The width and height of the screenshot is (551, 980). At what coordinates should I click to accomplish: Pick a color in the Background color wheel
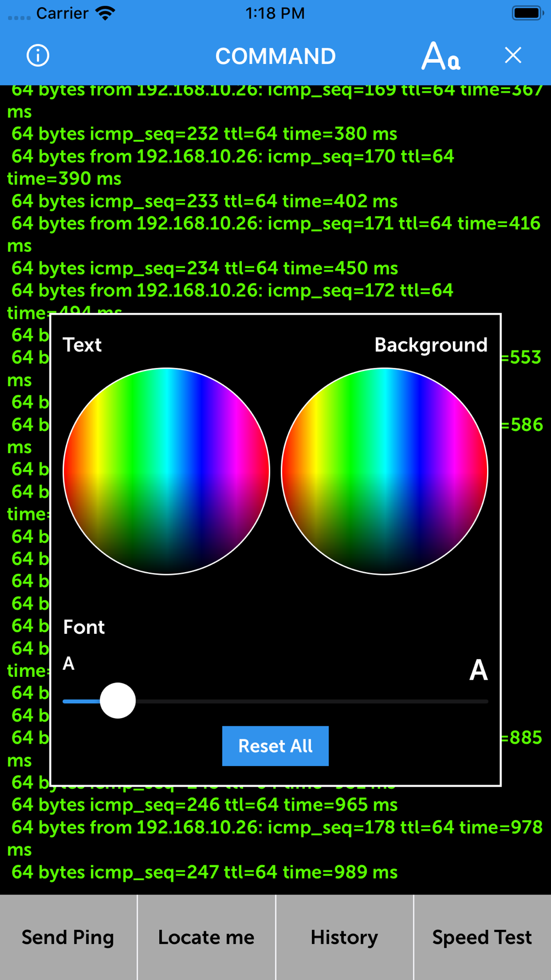tap(385, 471)
